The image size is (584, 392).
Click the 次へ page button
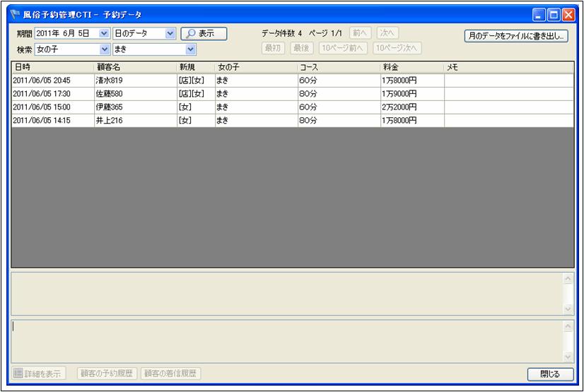pos(387,33)
